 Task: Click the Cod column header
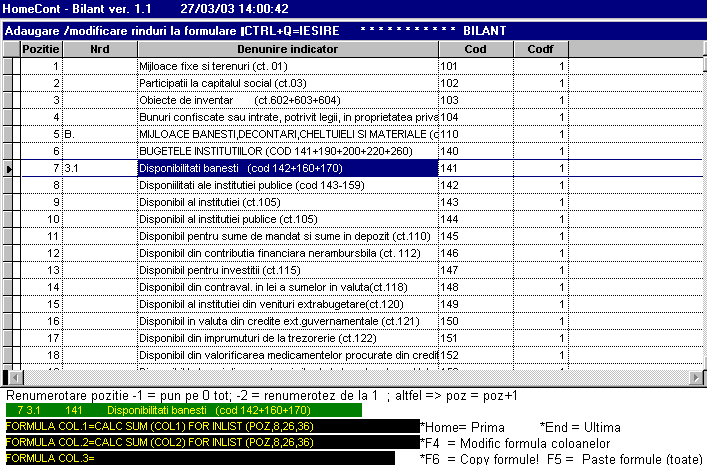[476, 49]
